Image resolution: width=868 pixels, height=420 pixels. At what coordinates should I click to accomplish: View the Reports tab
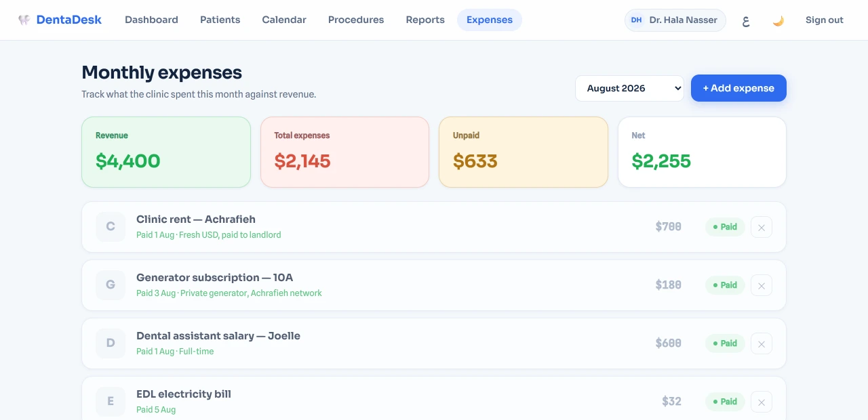[425, 20]
